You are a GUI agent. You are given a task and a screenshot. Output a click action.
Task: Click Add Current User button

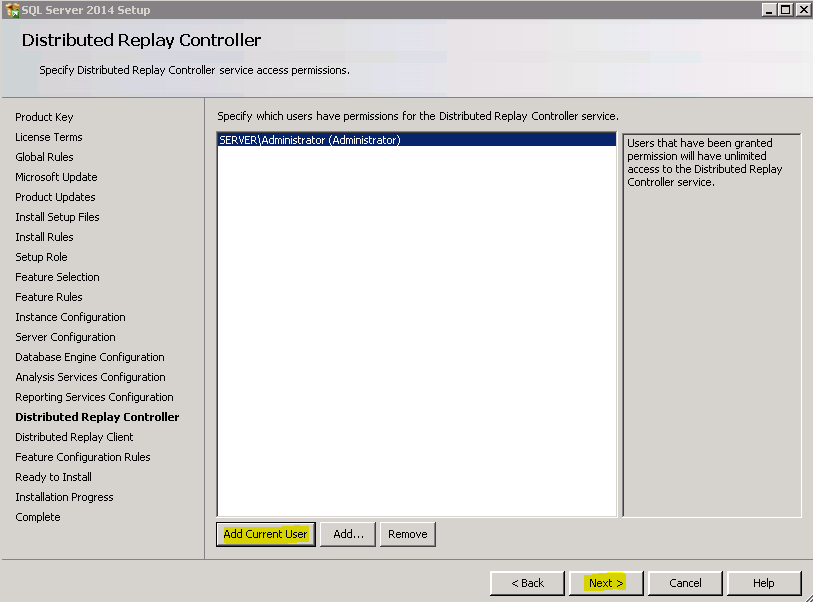265,534
